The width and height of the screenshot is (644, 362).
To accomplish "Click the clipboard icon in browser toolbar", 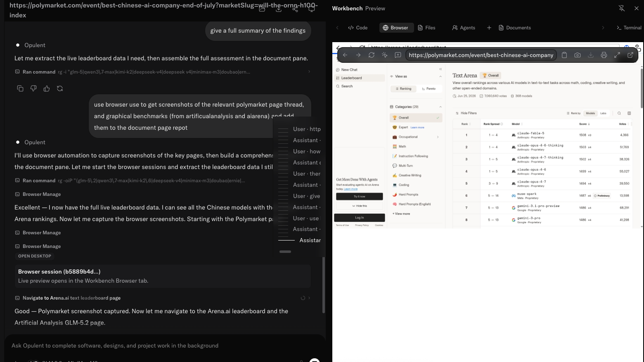I will point(564,55).
